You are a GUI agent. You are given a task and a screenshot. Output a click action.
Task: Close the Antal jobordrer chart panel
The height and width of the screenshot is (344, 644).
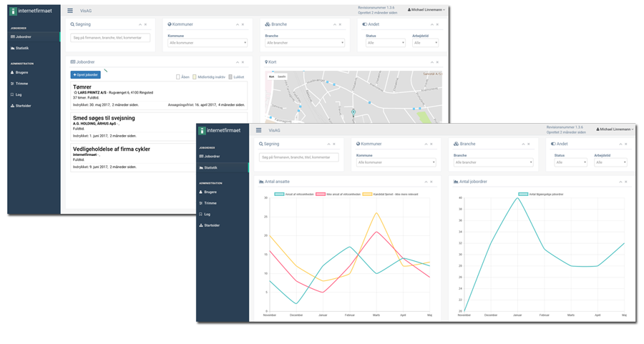pyautogui.click(x=626, y=182)
